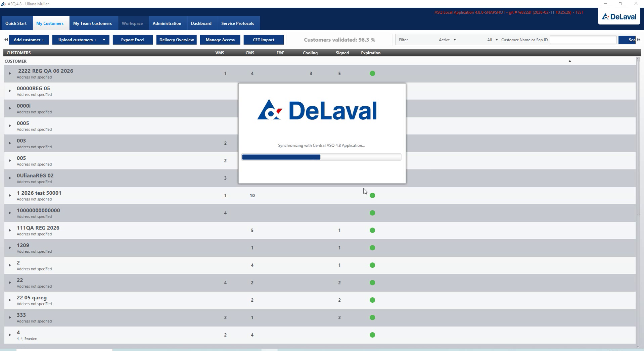Screen dimensions: 644x351
Task: Expand customer 0000i row
Action: 10,108
